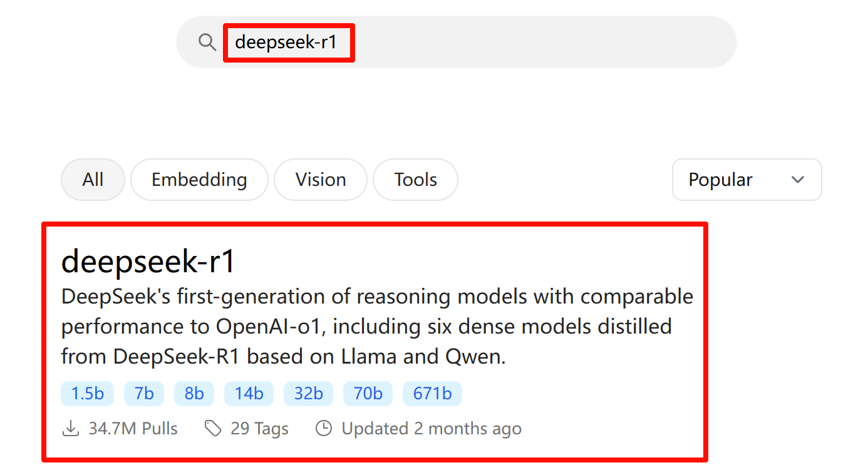
Task: Choose the 8b size tag
Action: (194, 394)
